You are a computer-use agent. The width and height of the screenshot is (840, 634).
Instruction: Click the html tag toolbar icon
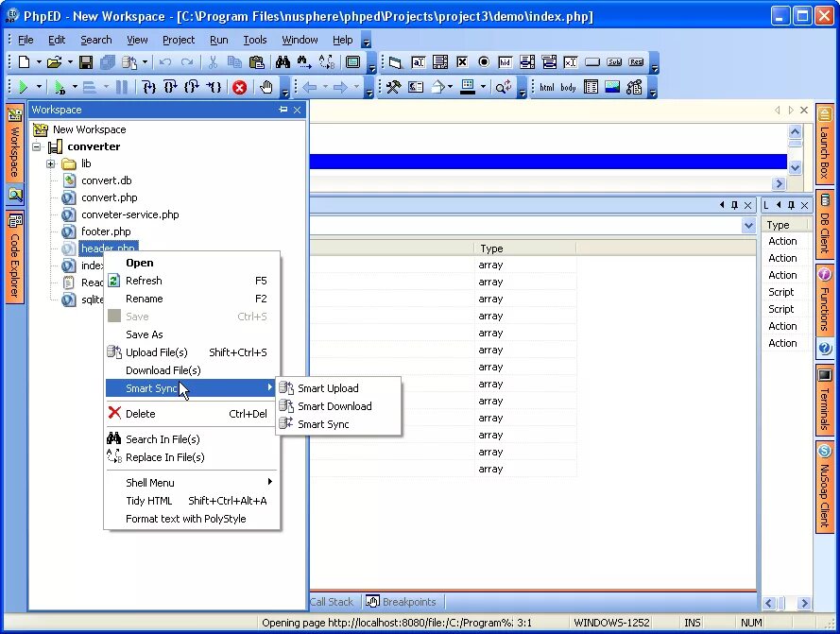coord(547,87)
